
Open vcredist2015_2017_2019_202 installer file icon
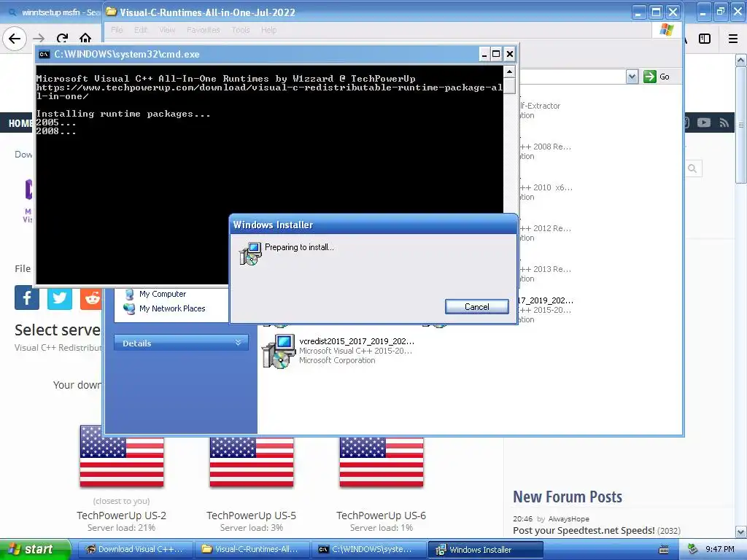coord(279,351)
